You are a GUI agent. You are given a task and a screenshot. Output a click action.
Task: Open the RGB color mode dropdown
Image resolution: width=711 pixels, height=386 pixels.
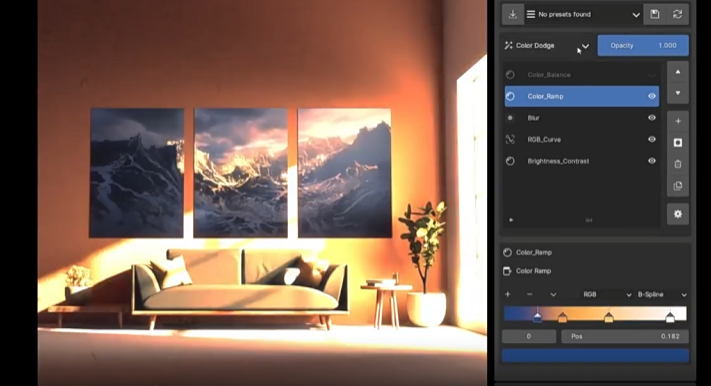607,294
